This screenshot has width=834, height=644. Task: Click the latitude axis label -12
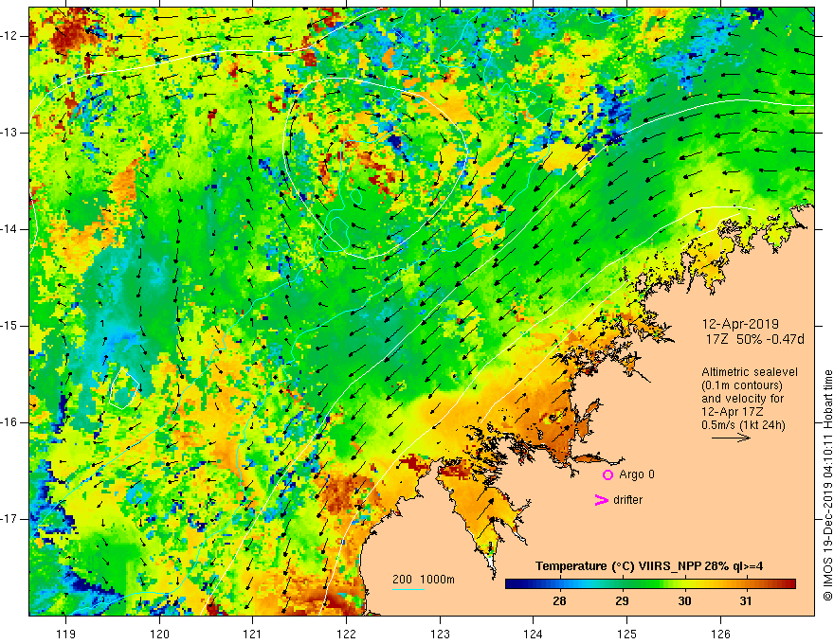(x=9, y=36)
